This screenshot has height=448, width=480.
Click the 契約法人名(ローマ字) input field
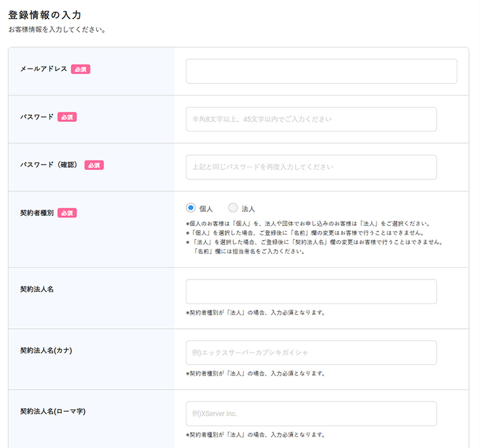tap(311, 414)
